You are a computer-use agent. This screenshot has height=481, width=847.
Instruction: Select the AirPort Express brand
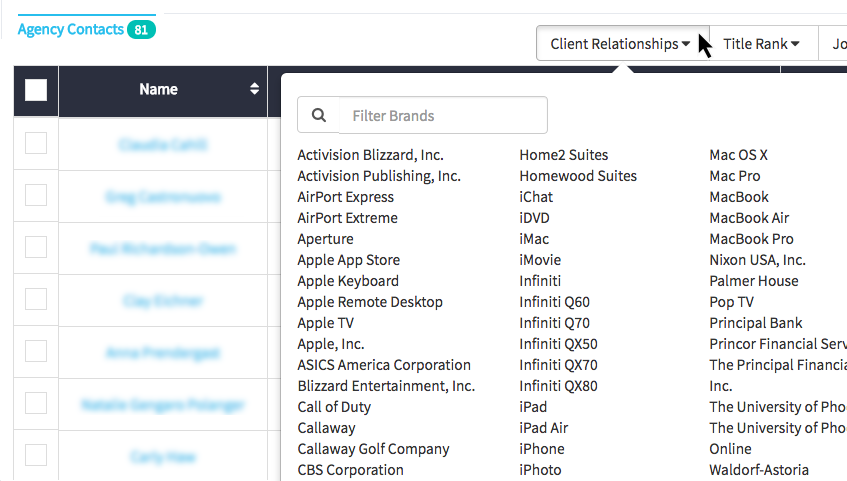(346, 197)
